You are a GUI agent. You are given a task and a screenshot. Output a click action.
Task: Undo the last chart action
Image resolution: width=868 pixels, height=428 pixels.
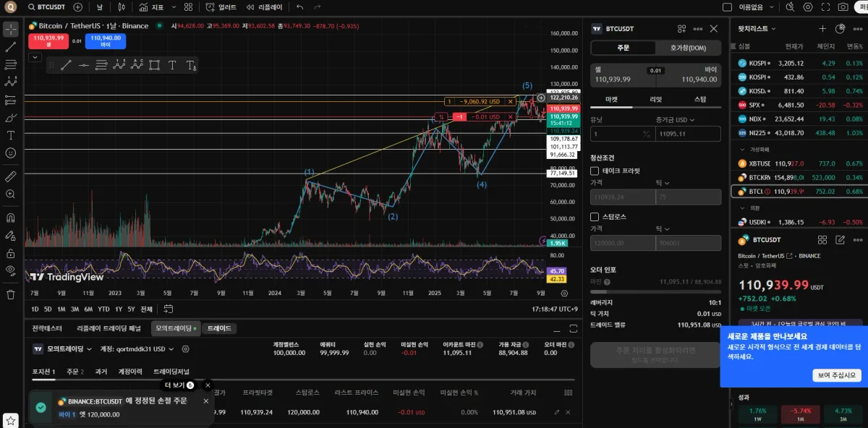(x=299, y=7)
